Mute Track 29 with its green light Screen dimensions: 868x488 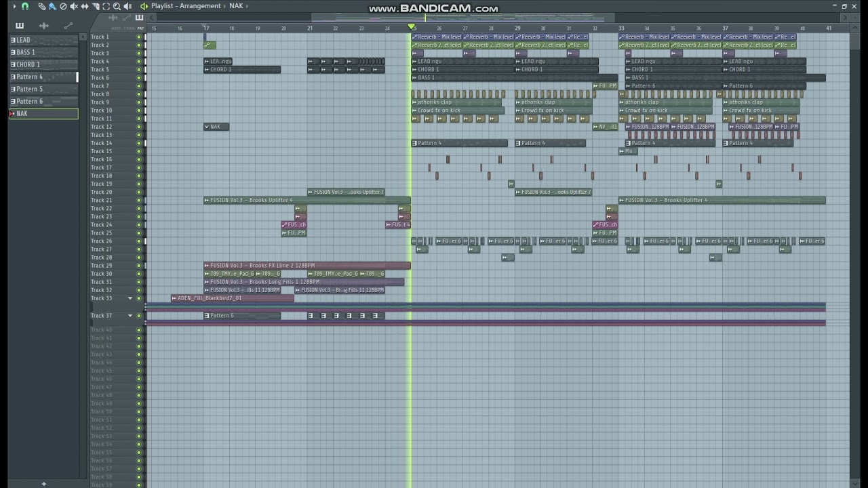(x=139, y=266)
